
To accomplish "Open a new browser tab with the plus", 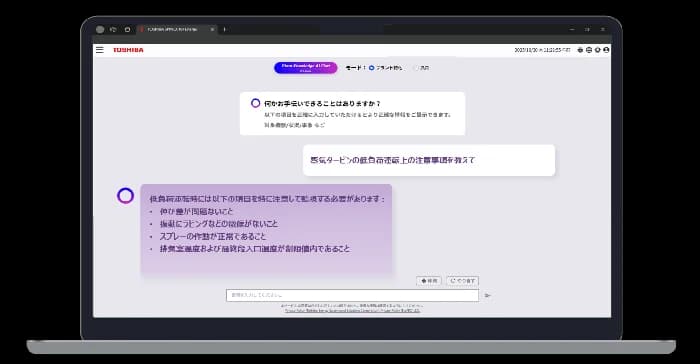I will [x=224, y=29].
